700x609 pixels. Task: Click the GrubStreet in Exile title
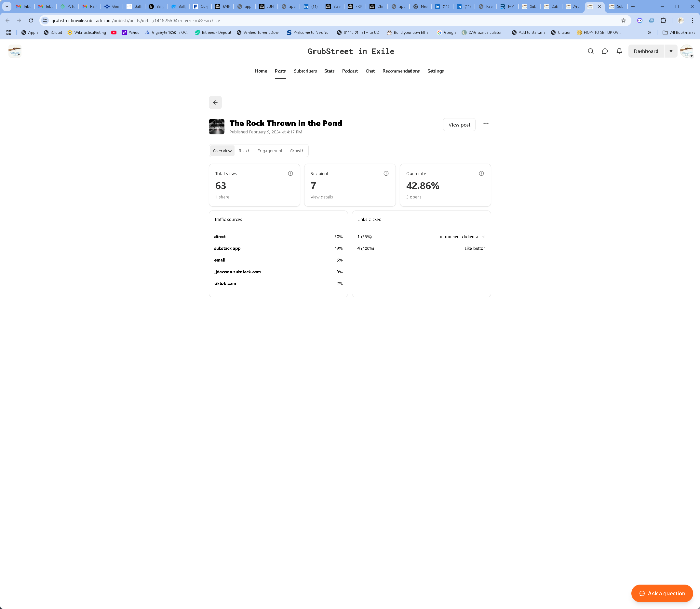click(351, 51)
